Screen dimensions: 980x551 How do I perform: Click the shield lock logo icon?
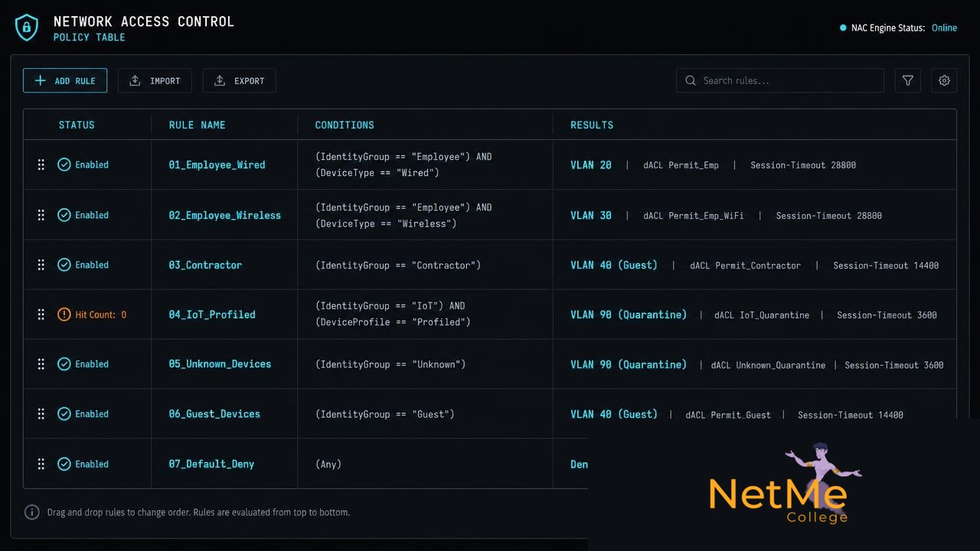(27, 28)
